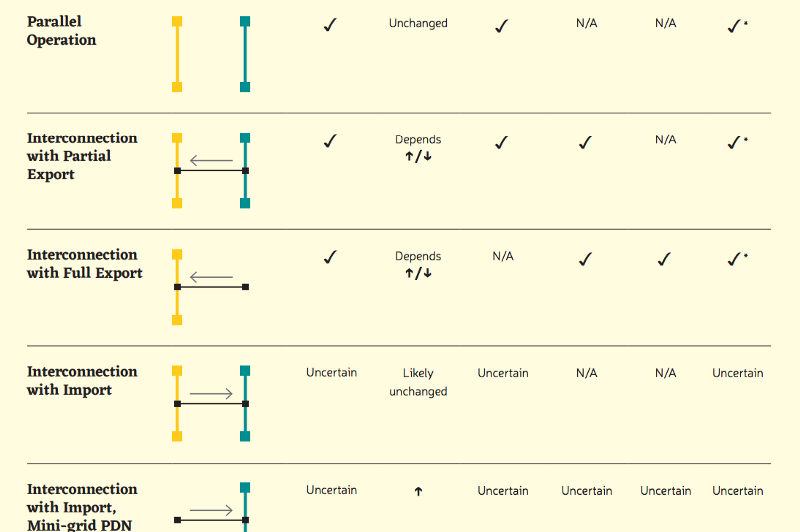Click first checkmark in Parallel Operation row

pyautogui.click(x=331, y=24)
